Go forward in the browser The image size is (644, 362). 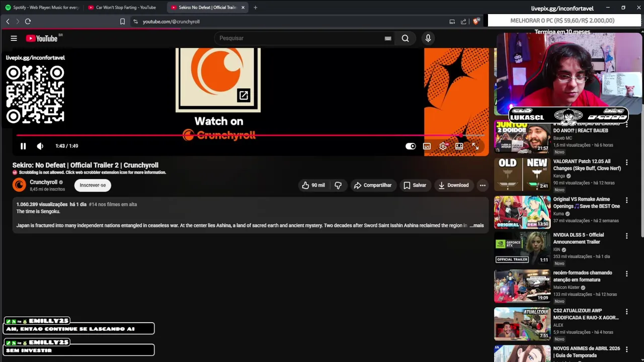pos(18,22)
